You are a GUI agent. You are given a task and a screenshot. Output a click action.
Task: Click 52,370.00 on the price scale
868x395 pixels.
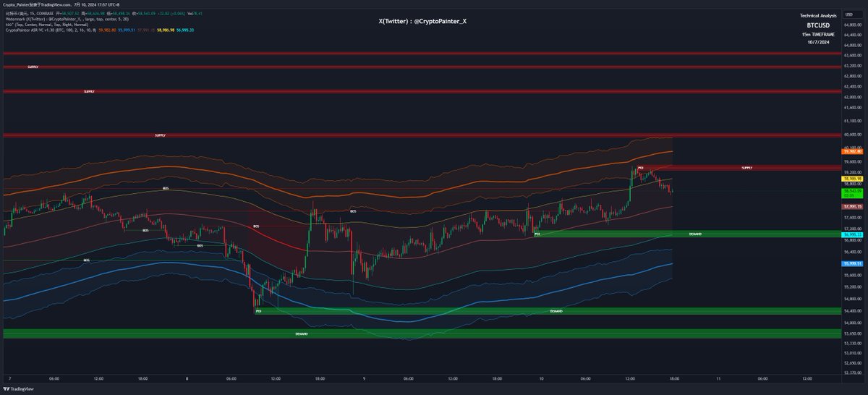851,373
